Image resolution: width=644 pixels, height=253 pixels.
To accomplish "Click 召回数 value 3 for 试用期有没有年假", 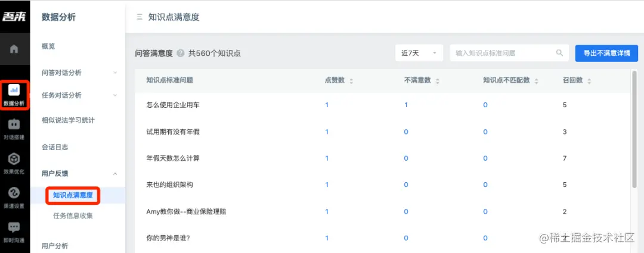I will (565, 132).
